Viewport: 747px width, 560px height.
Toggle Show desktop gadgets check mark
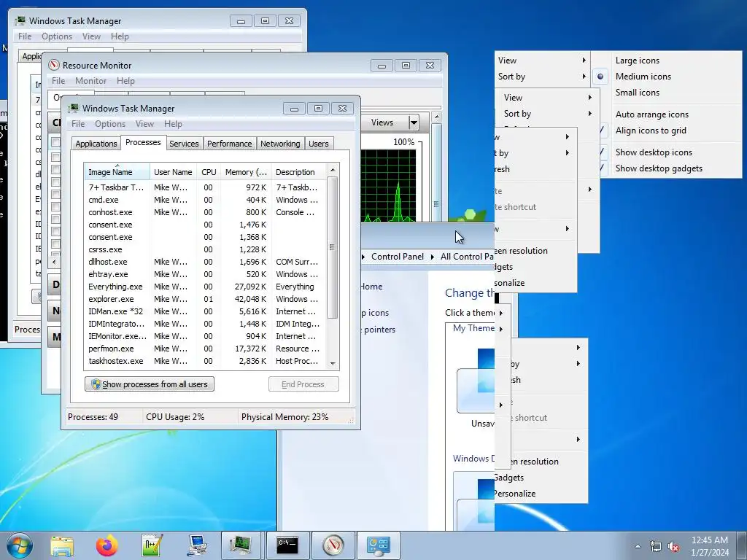coord(603,168)
